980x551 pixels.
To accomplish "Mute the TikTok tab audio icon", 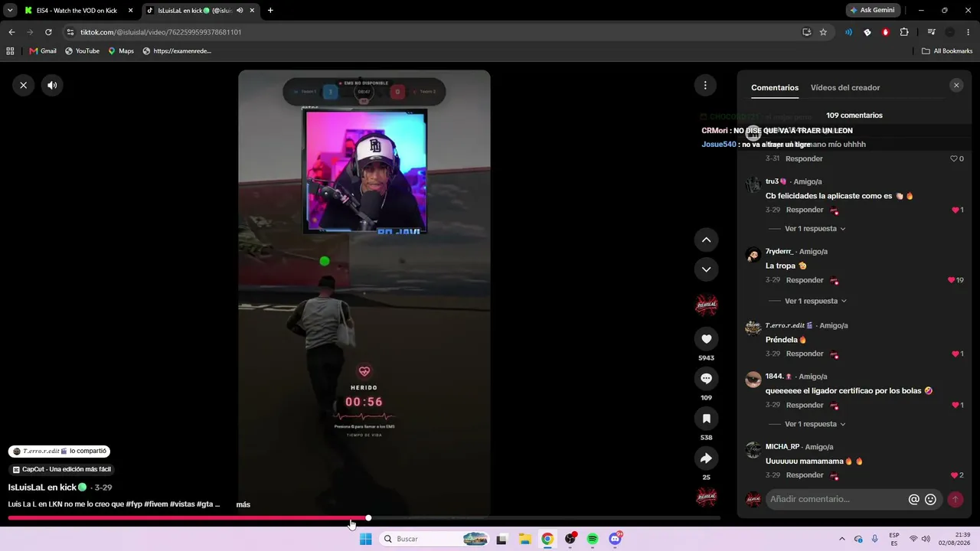I will (x=240, y=11).
